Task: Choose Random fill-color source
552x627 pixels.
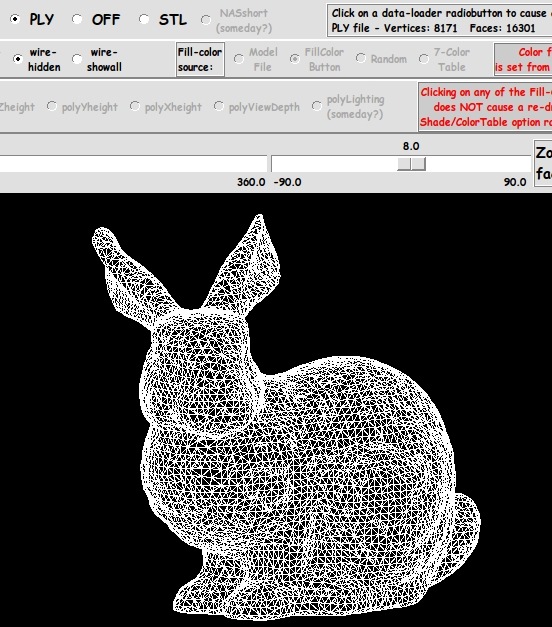Action: pos(360,58)
